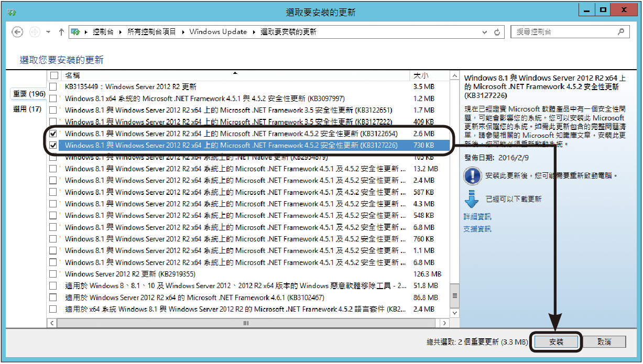Viewport: 643px width, 364px height.
Task: Select row "KB3135449：Windows Server 2012 R2 更新"
Action: [248, 86]
